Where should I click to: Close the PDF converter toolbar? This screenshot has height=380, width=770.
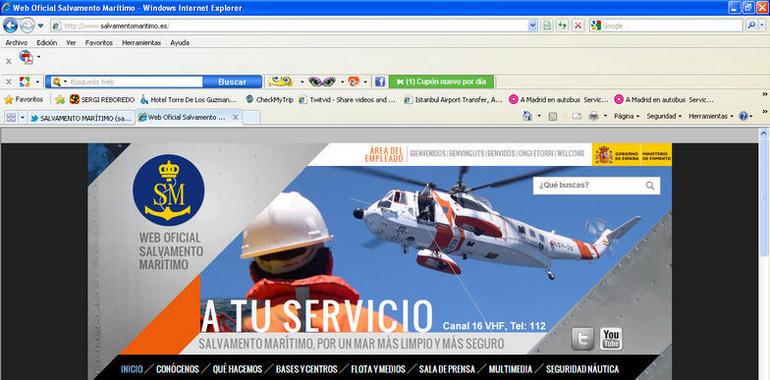(8, 61)
